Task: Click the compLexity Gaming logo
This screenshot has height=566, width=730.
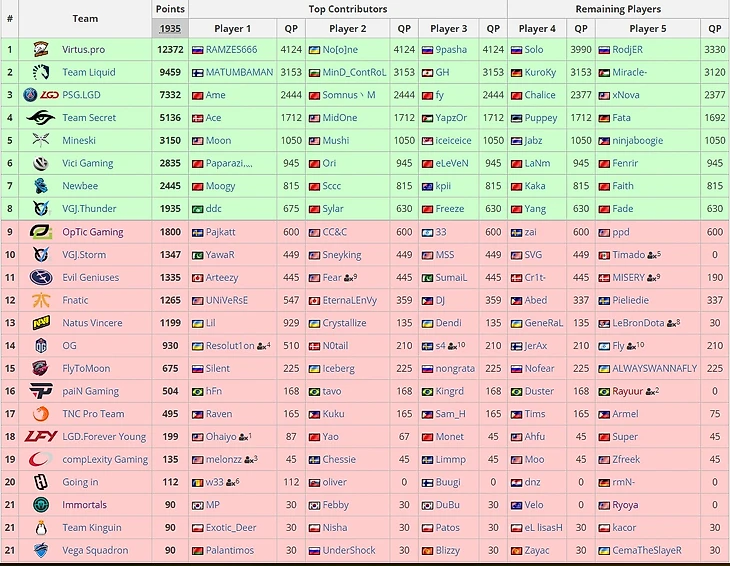Action: (41, 459)
